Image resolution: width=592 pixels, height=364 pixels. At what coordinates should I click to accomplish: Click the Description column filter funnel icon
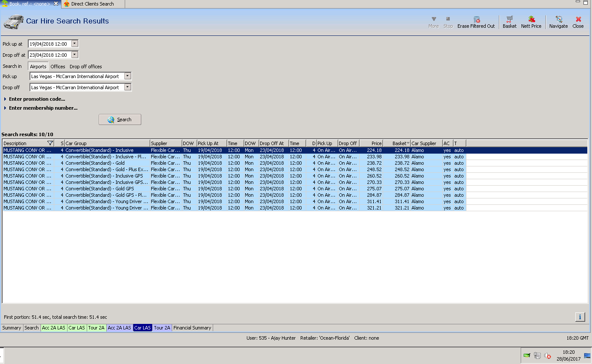[50, 143]
